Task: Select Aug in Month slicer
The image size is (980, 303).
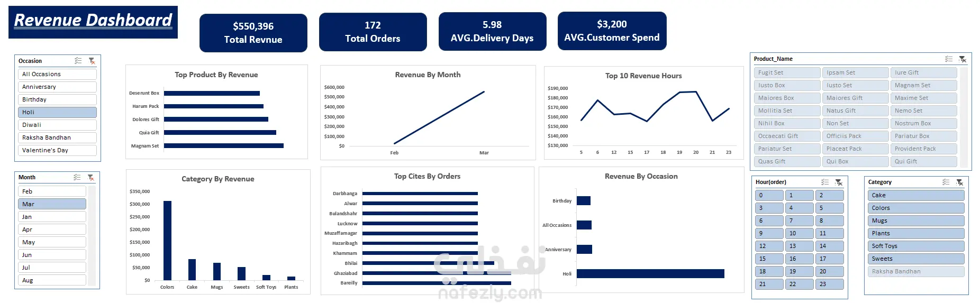Action: click(x=52, y=280)
